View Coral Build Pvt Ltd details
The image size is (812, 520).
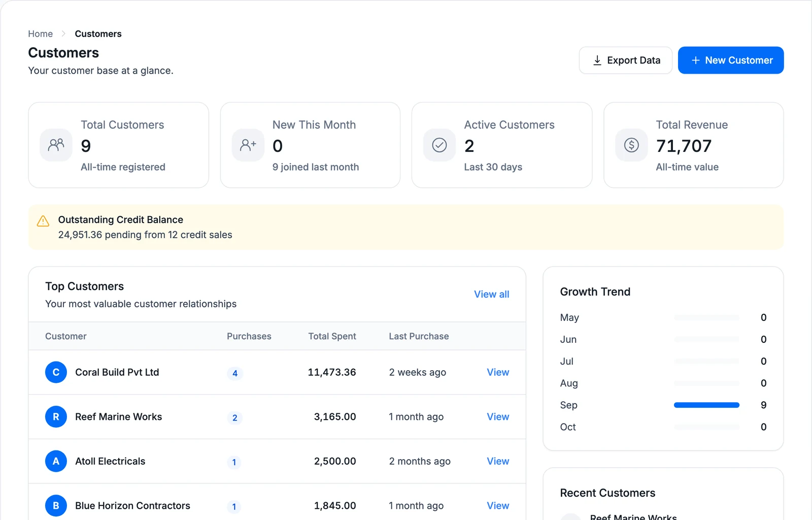[x=498, y=372]
